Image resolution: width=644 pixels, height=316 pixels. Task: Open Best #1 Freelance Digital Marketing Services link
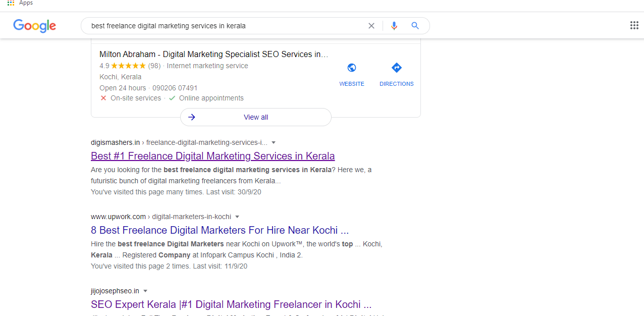click(x=212, y=156)
